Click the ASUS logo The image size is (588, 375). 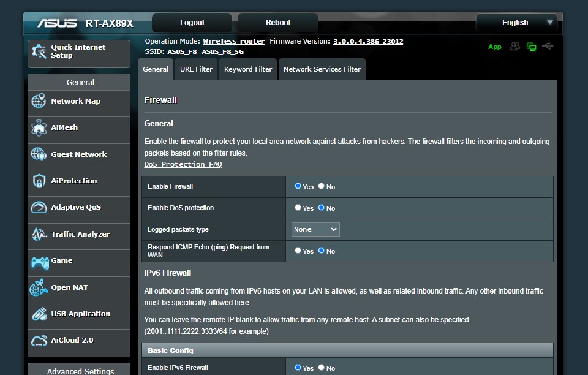pos(57,23)
